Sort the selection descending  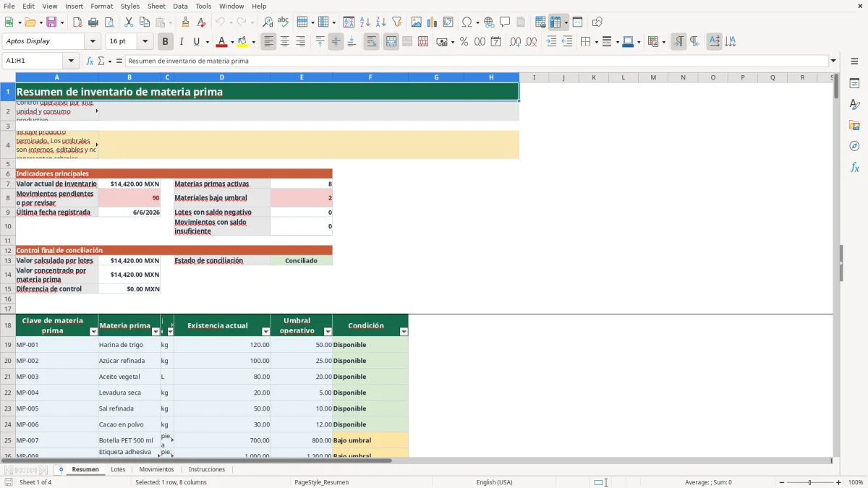pos(381,22)
